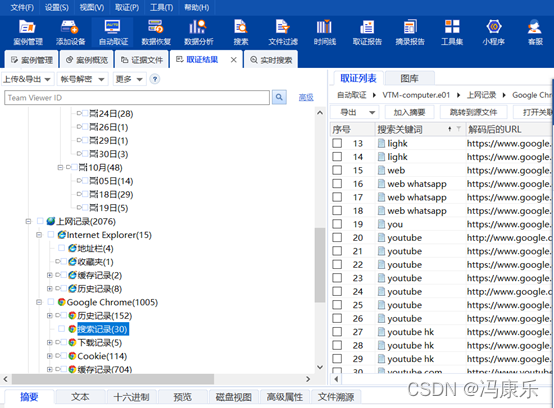Viewport: 554px width, 408px height.
Task: Open the 更多 dropdown
Action: pyautogui.click(x=129, y=79)
